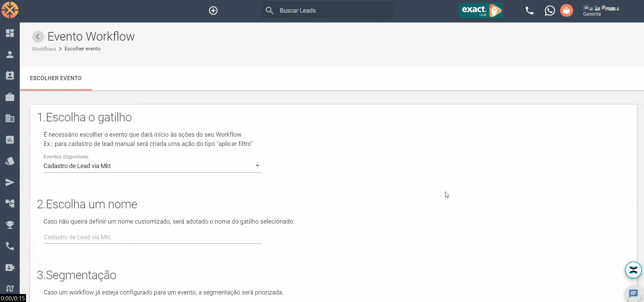
Task: Go back using arrow beside Evento Workflow
Action: click(38, 36)
